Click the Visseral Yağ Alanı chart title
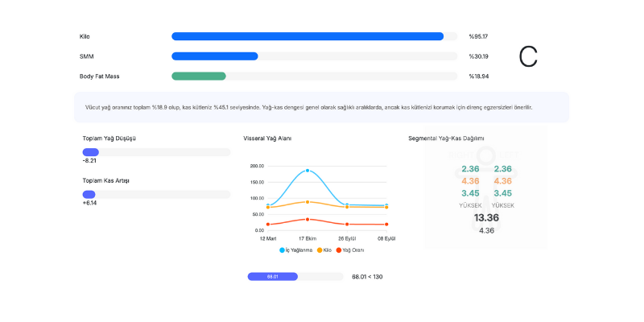The image size is (644, 322). click(x=267, y=138)
